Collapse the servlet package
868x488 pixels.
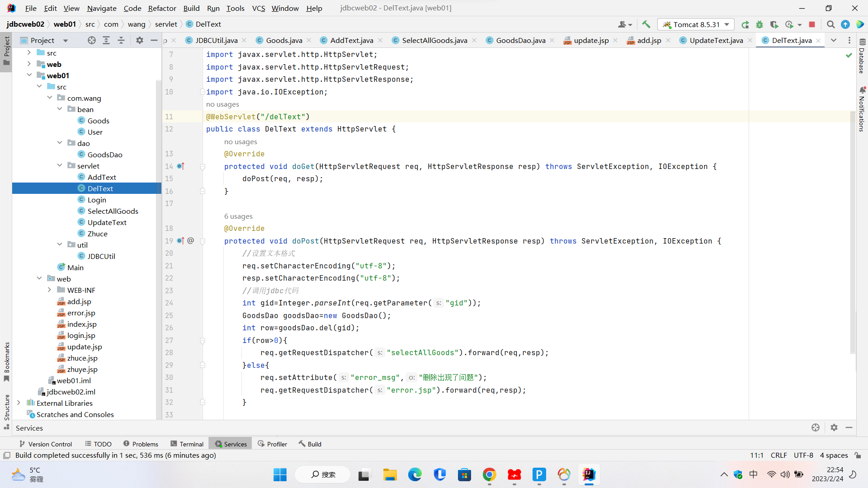(x=60, y=165)
